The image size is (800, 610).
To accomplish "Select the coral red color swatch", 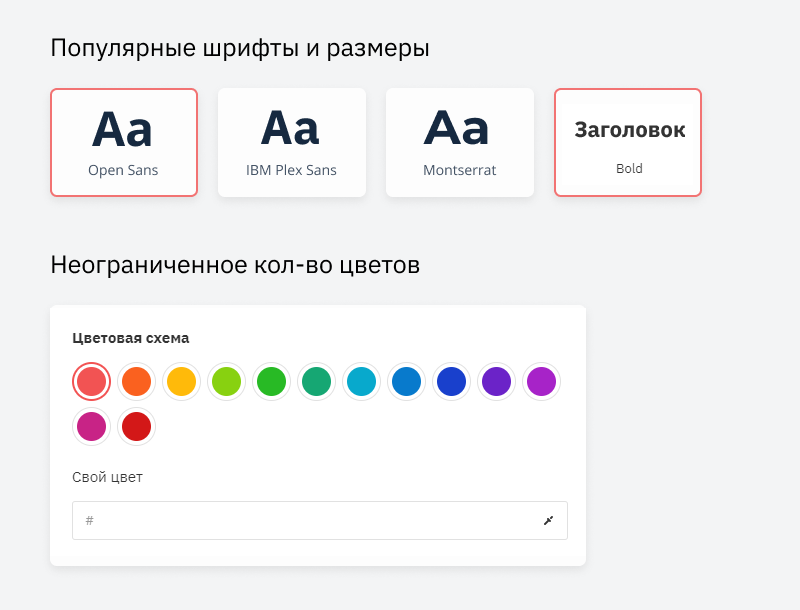I will (91, 381).
